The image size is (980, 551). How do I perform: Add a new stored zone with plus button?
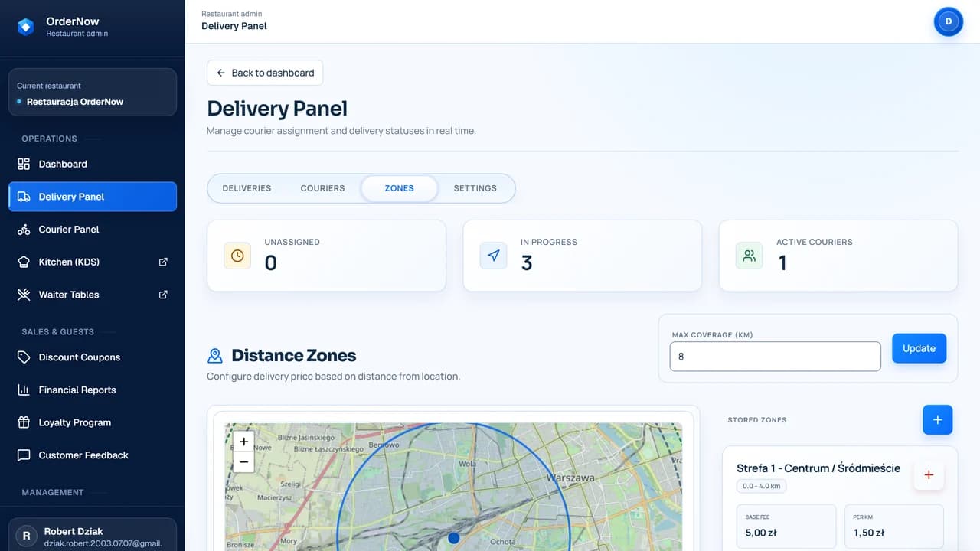937,420
